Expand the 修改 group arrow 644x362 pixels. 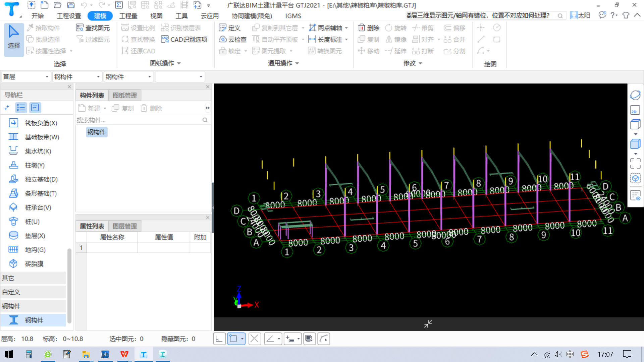pyautogui.click(x=420, y=63)
